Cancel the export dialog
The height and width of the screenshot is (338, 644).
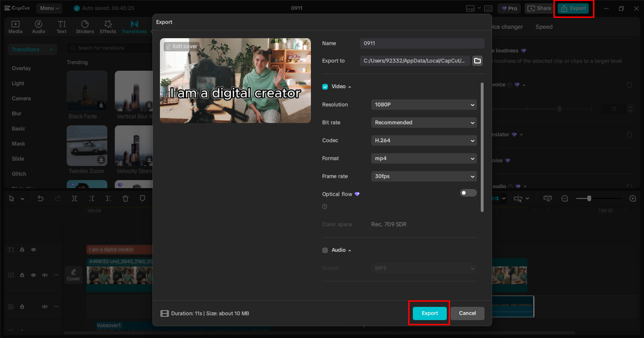pyautogui.click(x=467, y=313)
